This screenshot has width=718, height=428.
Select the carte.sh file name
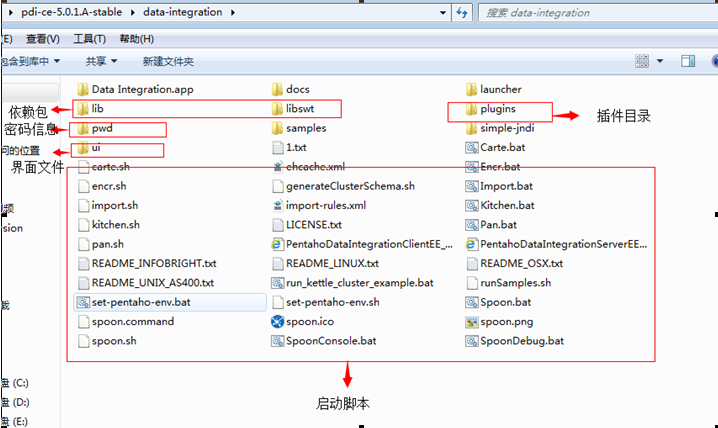(110, 167)
